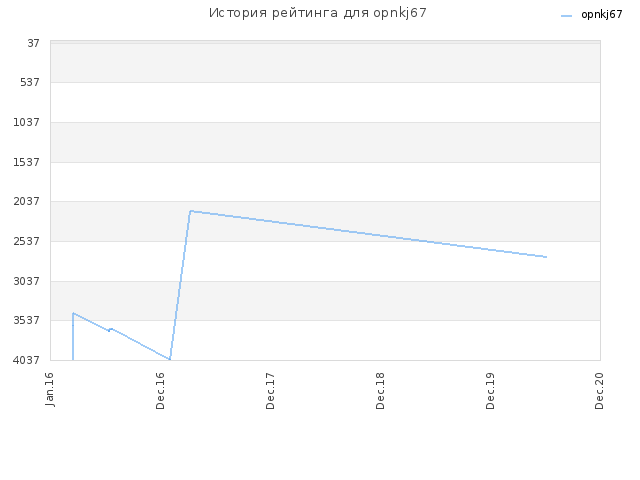Select the Dec.19 x-axis label
Screen dimensions: 640x480
point(490,391)
